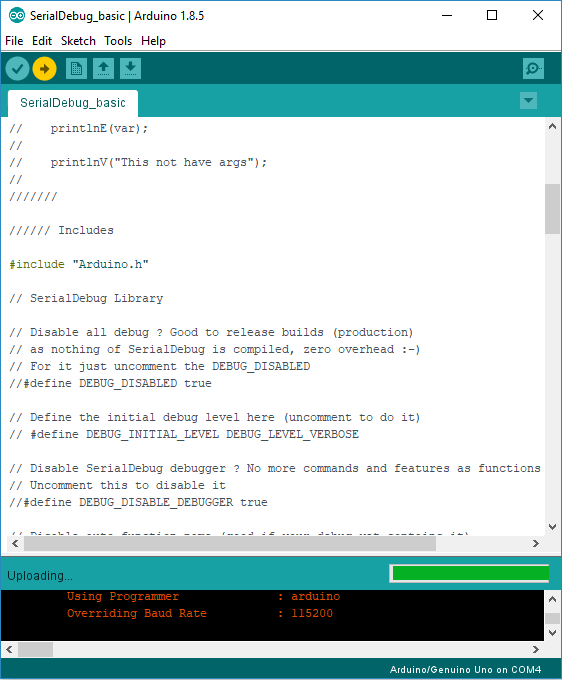562x680 pixels.
Task: Save the sketch with the down-arrow icon
Action: click(130, 69)
